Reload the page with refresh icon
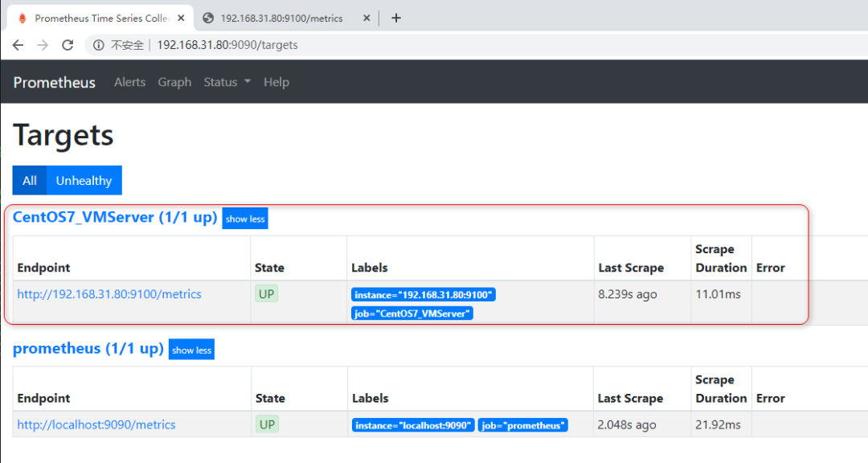868x463 pixels. [x=68, y=45]
